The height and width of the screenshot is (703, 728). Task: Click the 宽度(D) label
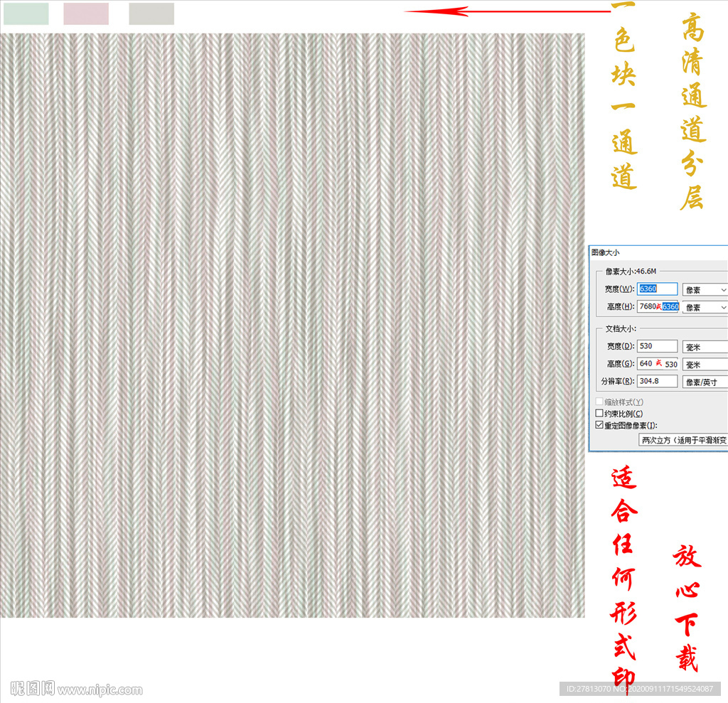click(x=620, y=346)
